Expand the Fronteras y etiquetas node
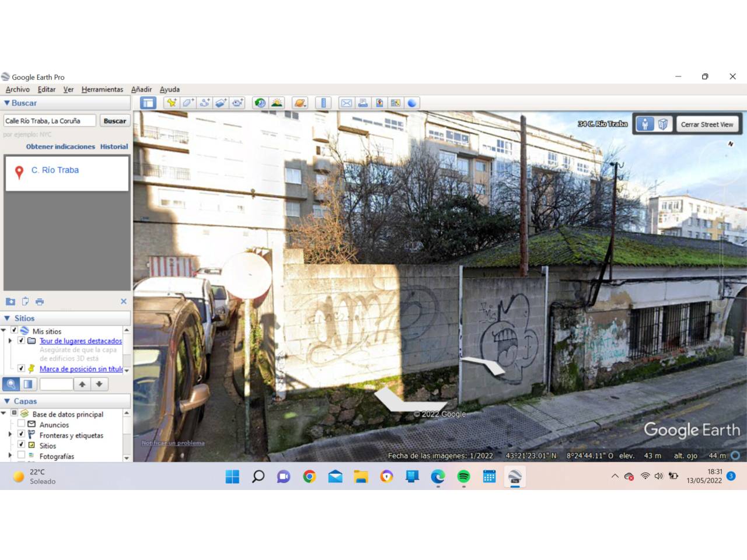The width and height of the screenshot is (747, 560). [x=10, y=434]
